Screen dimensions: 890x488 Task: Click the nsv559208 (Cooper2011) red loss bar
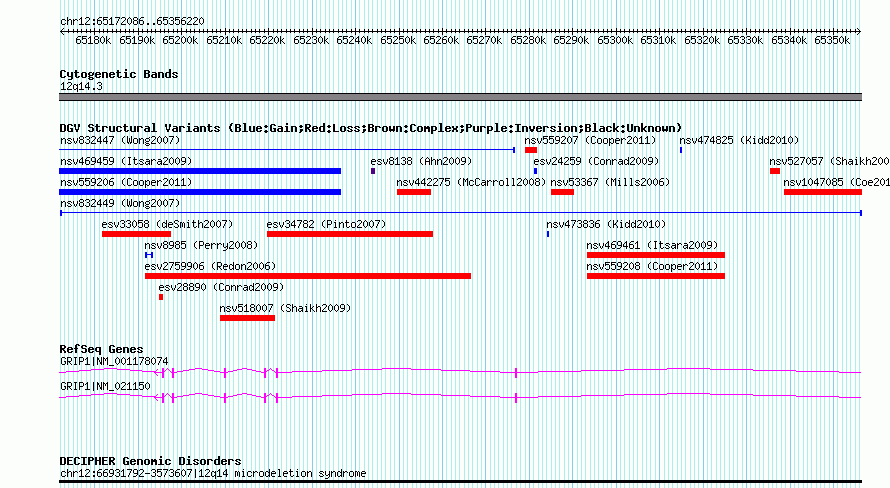pyautogui.click(x=656, y=276)
